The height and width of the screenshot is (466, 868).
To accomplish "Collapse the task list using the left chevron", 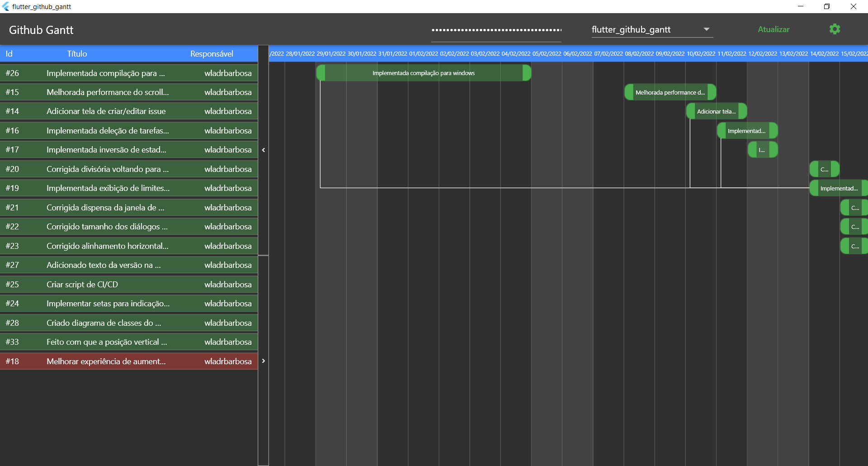I will (x=264, y=150).
